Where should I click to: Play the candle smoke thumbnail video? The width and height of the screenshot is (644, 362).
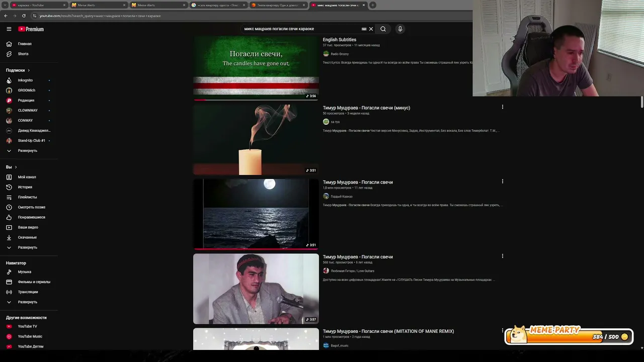(256, 140)
